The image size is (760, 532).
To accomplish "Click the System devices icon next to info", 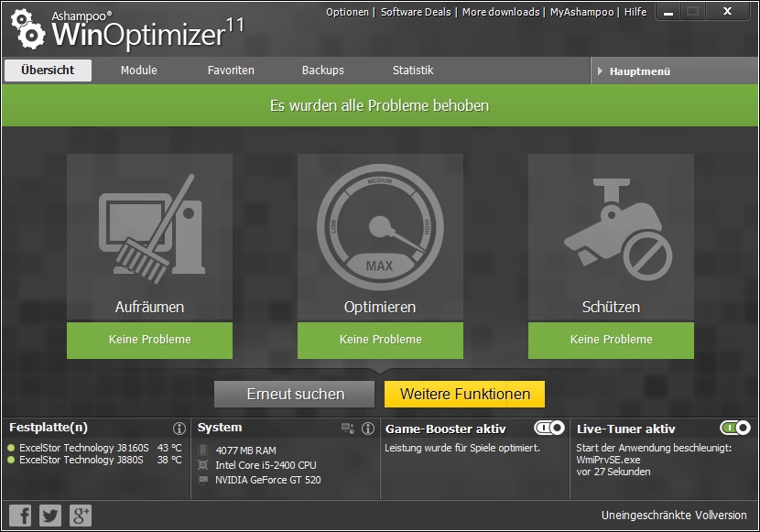I will pos(348,429).
